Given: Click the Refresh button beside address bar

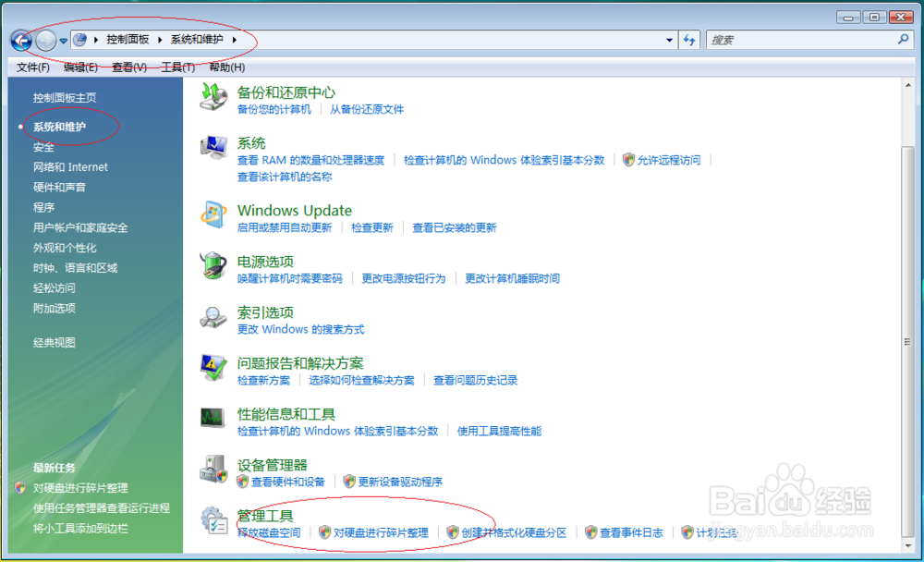Looking at the screenshot, I should pos(689,40).
